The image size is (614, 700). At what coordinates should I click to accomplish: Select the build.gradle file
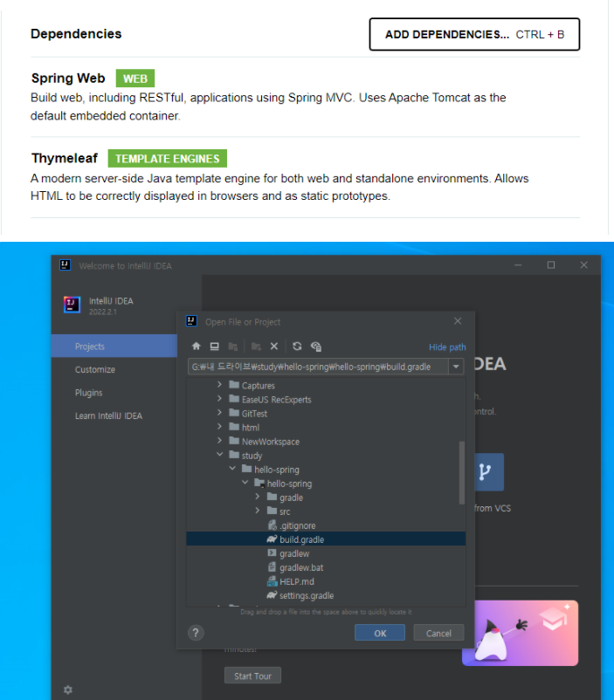326,539
